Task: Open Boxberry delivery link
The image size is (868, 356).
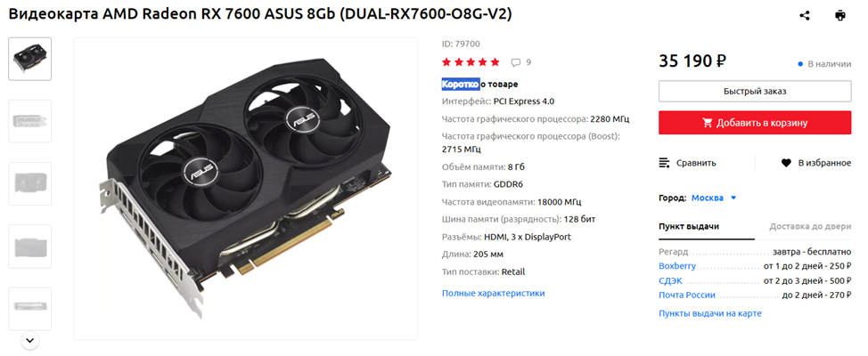Action: pos(677,266)
